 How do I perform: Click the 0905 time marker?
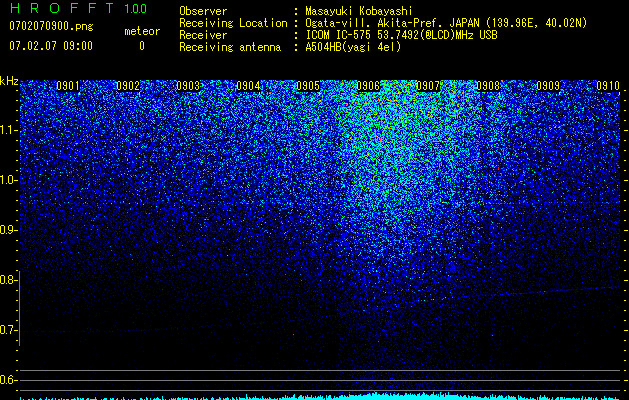pyautogui.click(x=308, y=86)
